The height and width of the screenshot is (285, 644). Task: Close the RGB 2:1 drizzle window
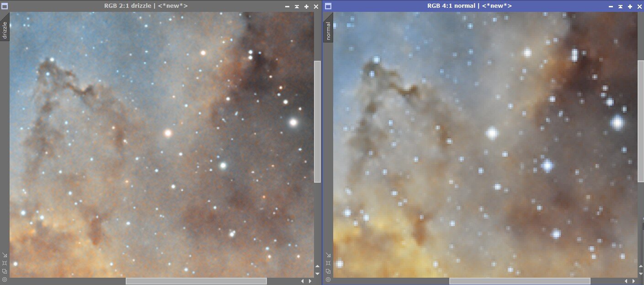[316, 6]
